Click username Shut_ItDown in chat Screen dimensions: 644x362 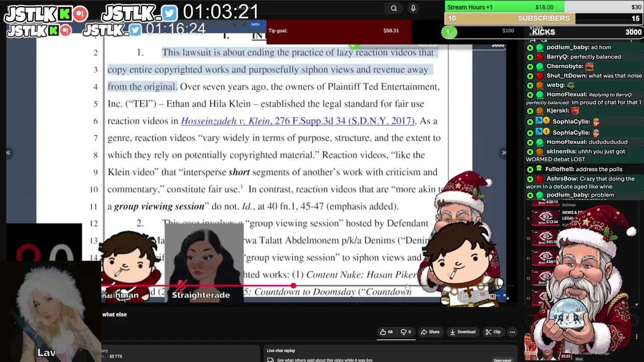click(x=567, y=76)
